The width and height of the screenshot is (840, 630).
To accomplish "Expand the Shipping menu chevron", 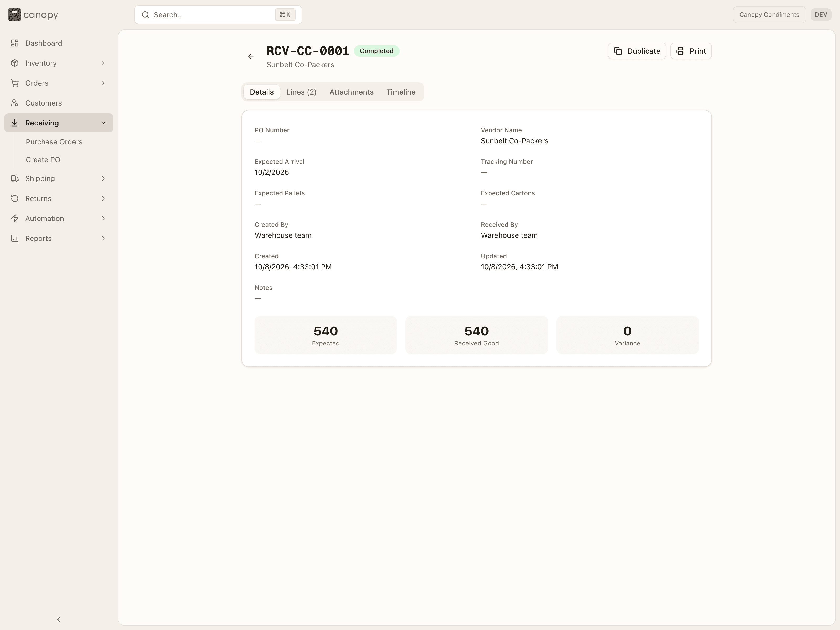I will point(103,178).
